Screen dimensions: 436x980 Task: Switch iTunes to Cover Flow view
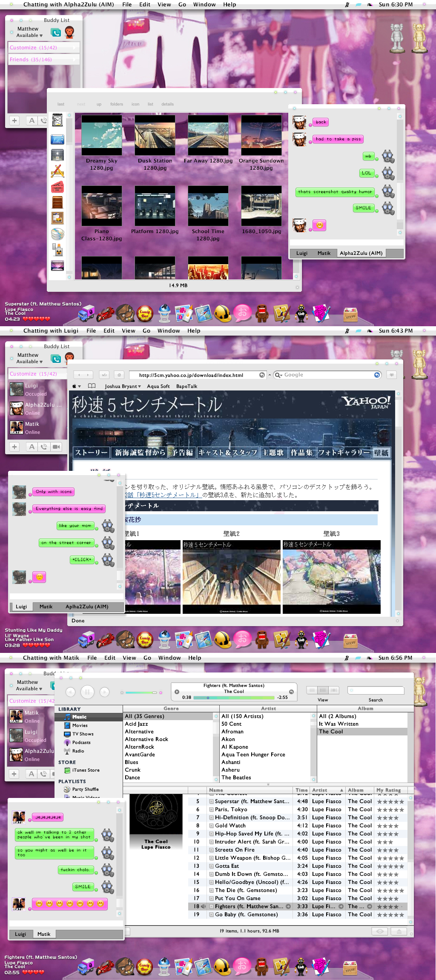point(334,690)
